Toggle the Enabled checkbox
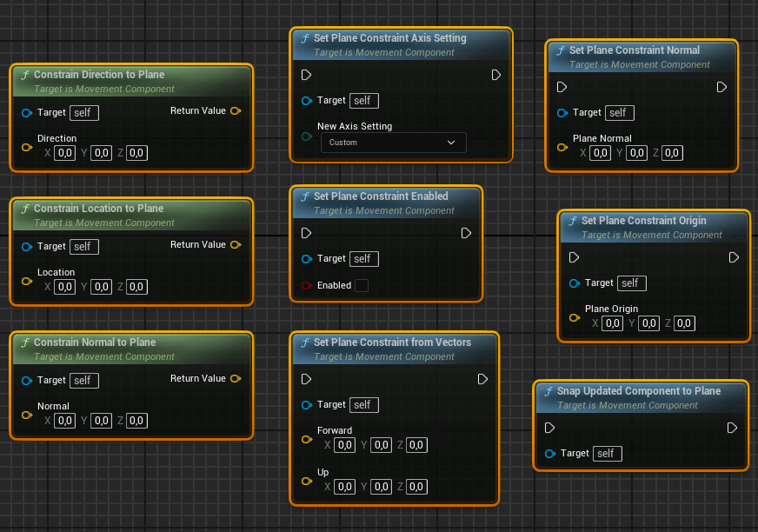 pos(362,285)
